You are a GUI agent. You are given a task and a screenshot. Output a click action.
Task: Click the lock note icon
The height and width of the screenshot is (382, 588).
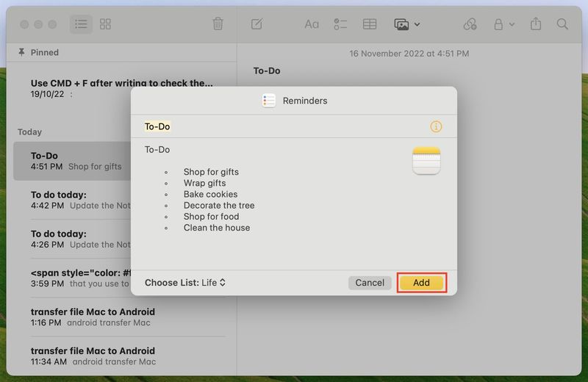coord(498,24)
